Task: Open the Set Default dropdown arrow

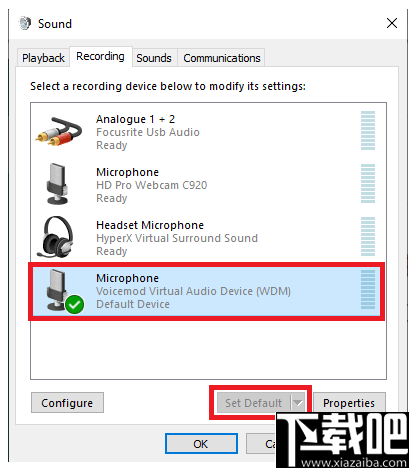Action: coord(297,403)
